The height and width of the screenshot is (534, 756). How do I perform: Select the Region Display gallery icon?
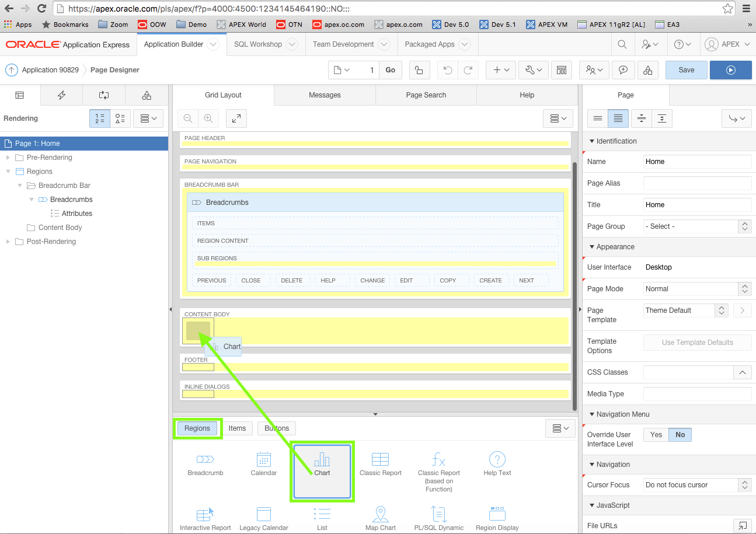(x=497, y=519)
